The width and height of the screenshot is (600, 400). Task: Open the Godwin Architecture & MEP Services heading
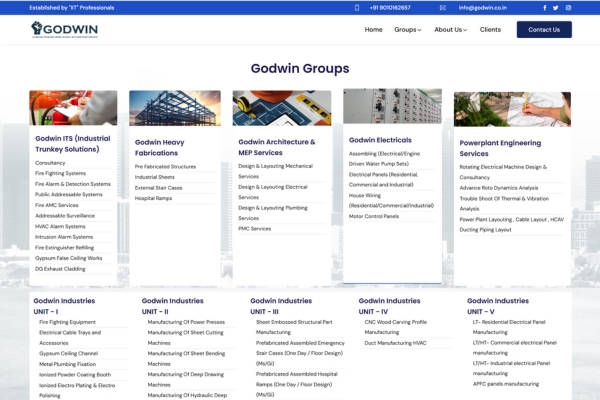click(x=277, y=148)
